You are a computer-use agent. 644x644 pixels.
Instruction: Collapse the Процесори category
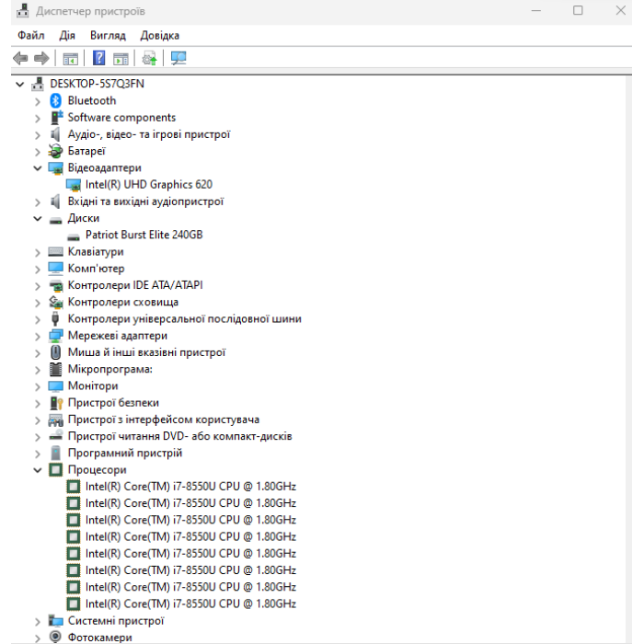pyautogui.click(x=38, y=469)
